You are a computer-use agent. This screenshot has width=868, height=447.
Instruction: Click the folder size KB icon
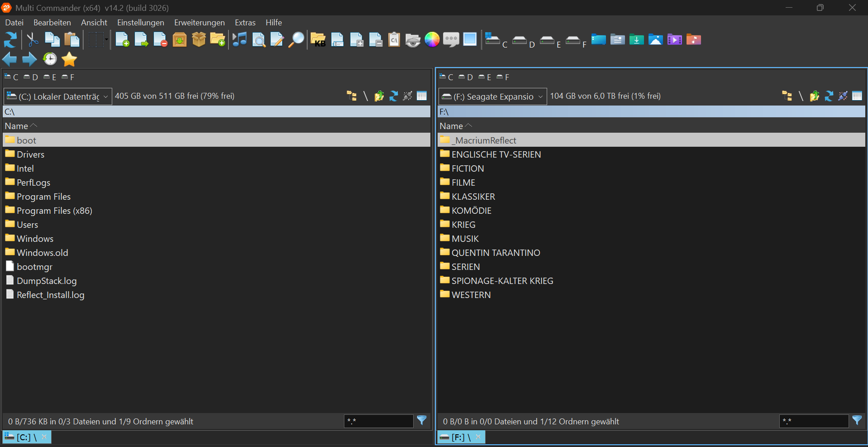tap(318, 40)
